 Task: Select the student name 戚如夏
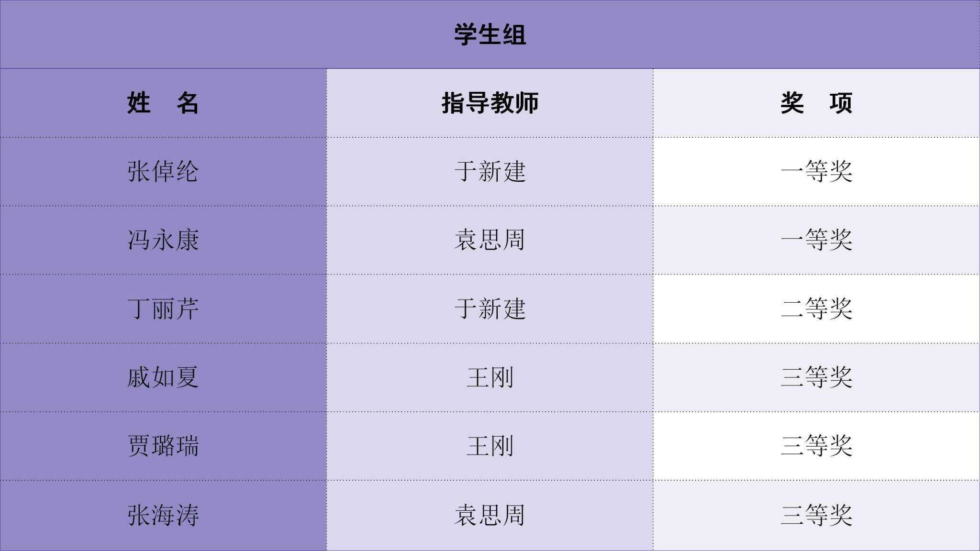163,377
